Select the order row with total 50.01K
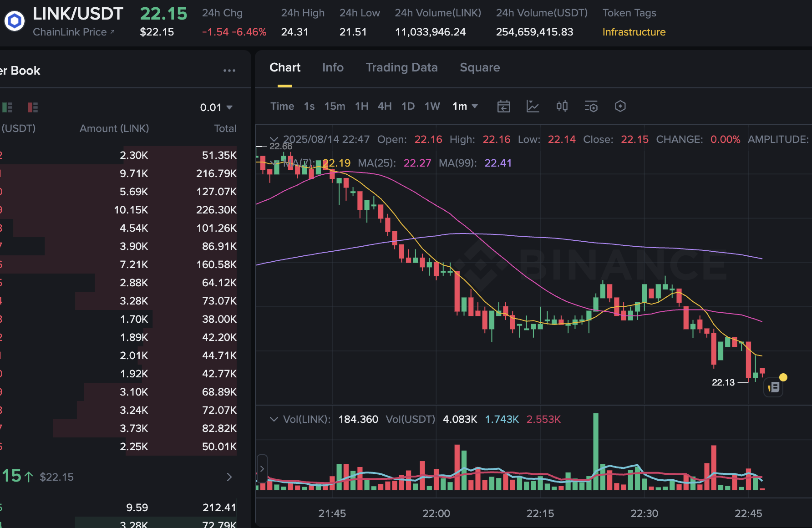Screen dimensions: 812x528 pyautogui.click(x=118, y=447)
